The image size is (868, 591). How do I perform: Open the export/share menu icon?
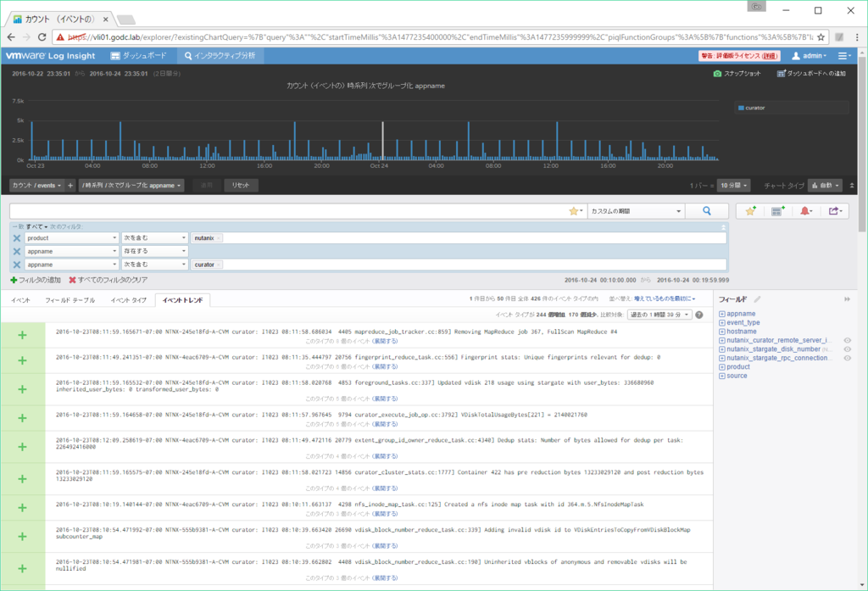pos(835,211)
